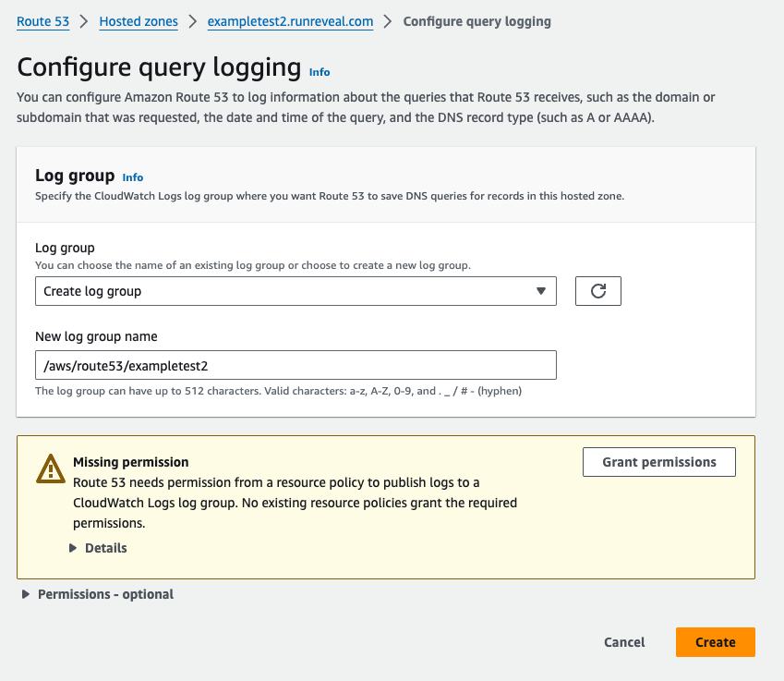Open Info link next to Log group heading
The width and height of the screenshot is (784, 681).
[133, 177]
